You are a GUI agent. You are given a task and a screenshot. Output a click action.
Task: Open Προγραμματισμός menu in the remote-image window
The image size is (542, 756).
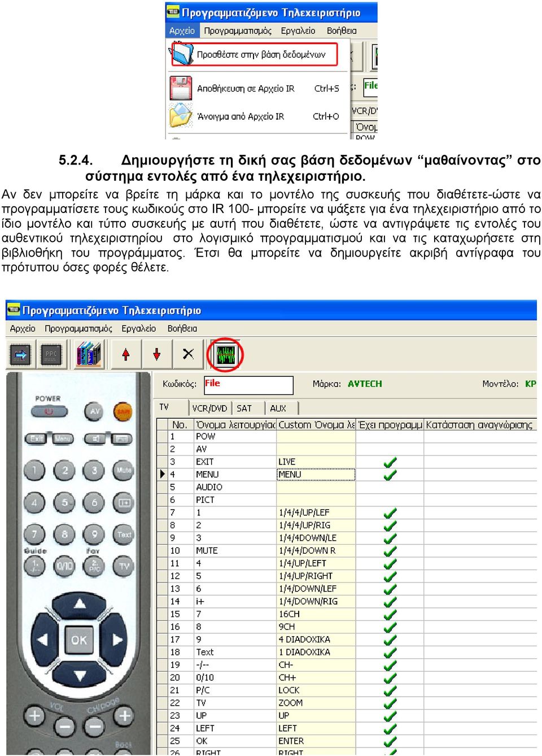pyautogui.click(x=78, y=328)
